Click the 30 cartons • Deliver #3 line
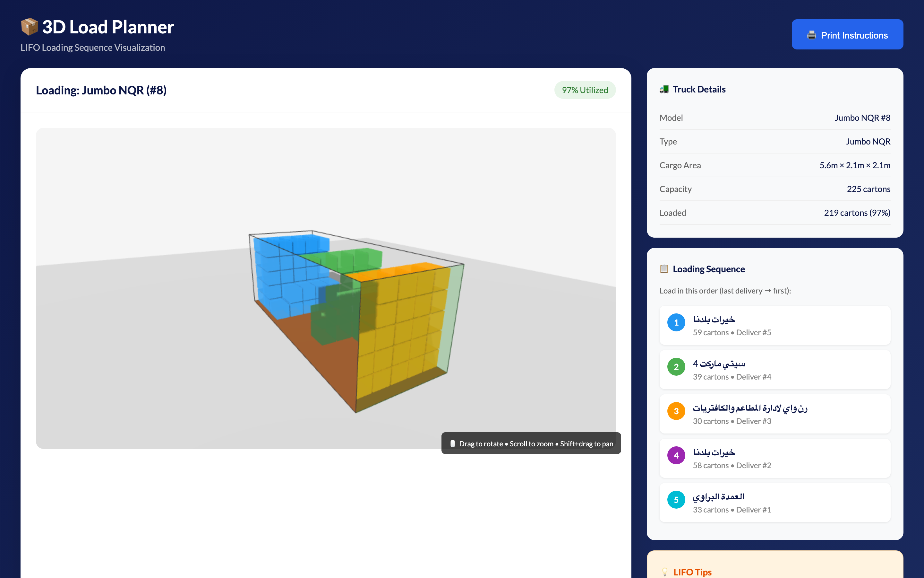This screenshot has height=578, width=924. [x=732, y=421]
